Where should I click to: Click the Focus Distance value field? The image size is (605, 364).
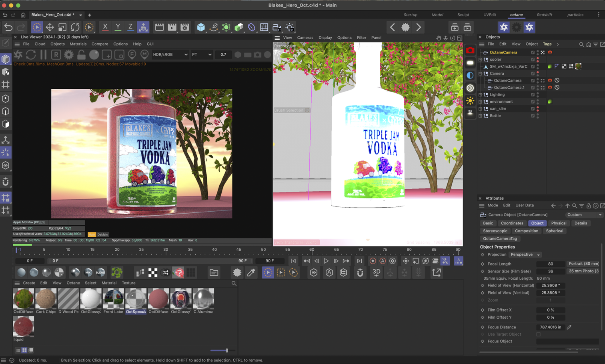click(551, 327)
